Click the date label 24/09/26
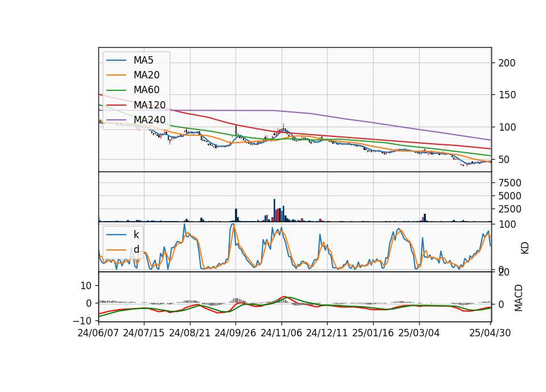 (x=235, y=333)
